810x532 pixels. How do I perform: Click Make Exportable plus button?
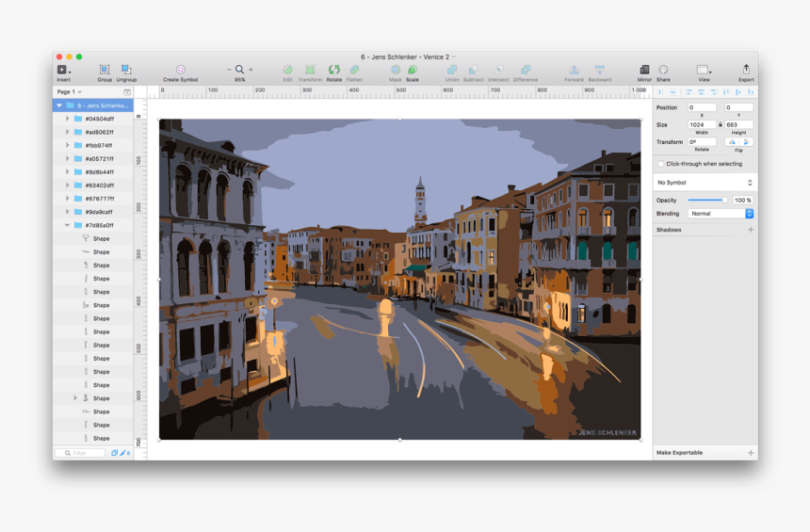(x=751, y=453)
